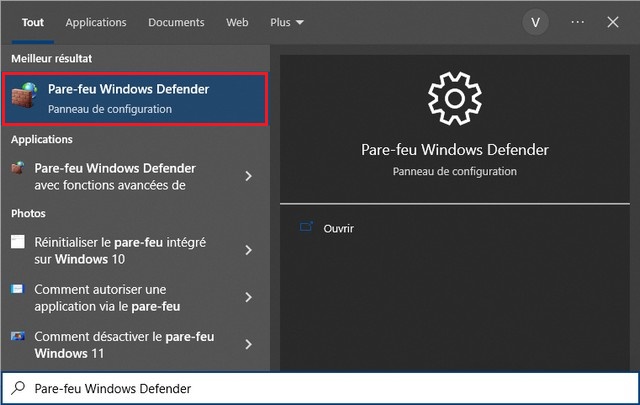The image size is (640, 405).
Task: Click the firewall brick wall icon in best result
Action: pos(24,95)
